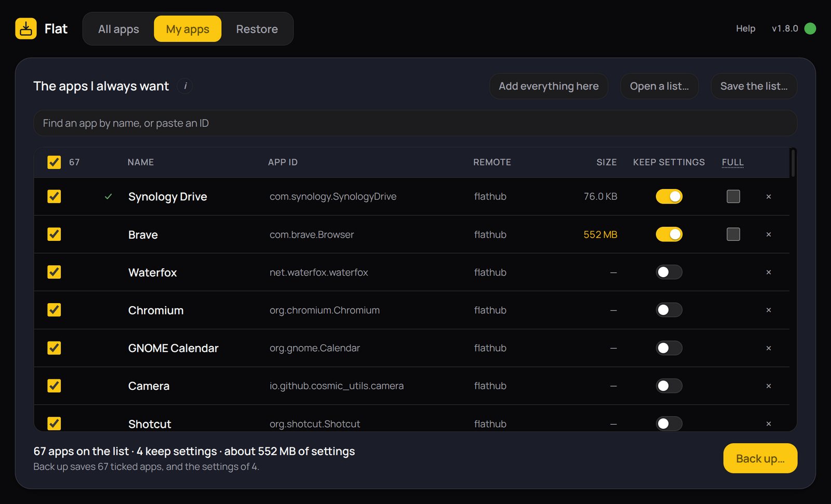Screen dimensions: 831x504
Task: Untick the Brave row checkbox
Action: (x=54, y=234)
